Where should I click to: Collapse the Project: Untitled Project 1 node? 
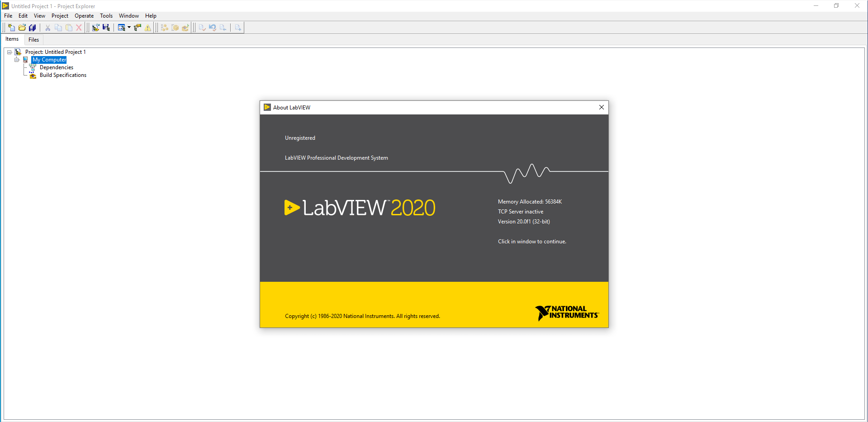click(9, 52)
